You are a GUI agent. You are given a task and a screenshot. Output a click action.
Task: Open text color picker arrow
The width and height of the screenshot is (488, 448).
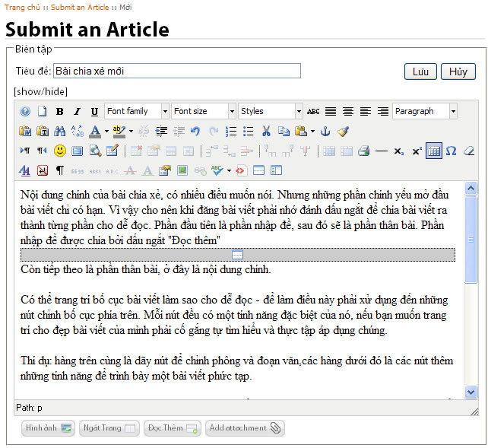106,131
